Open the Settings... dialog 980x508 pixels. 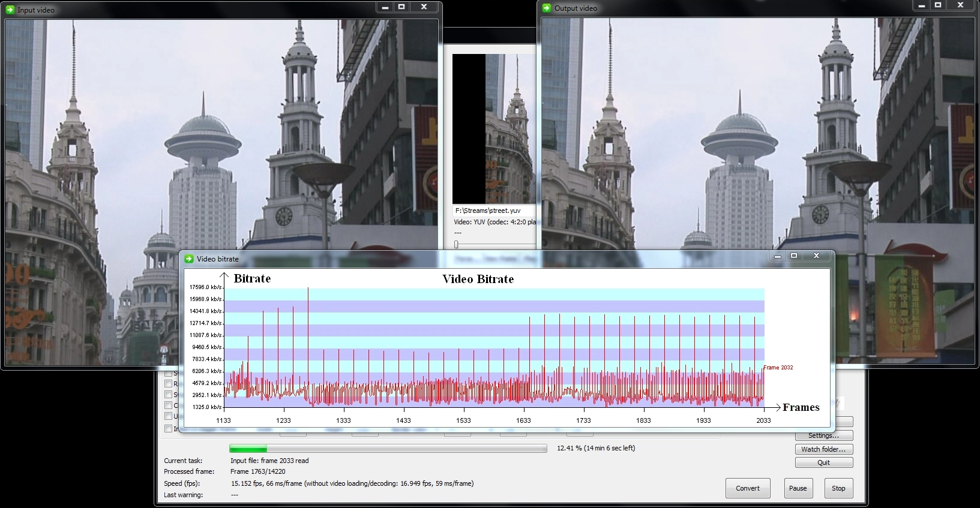point(823,436)
